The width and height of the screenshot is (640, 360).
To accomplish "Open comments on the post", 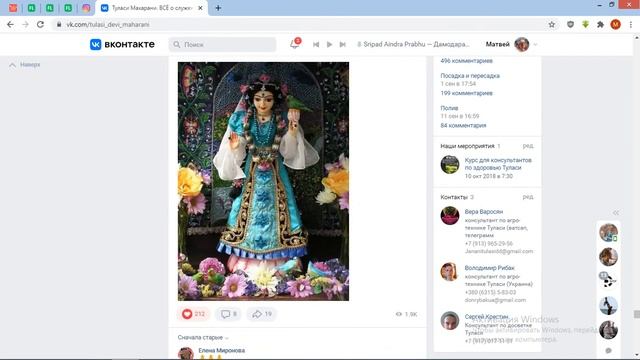I will (229, 314).
